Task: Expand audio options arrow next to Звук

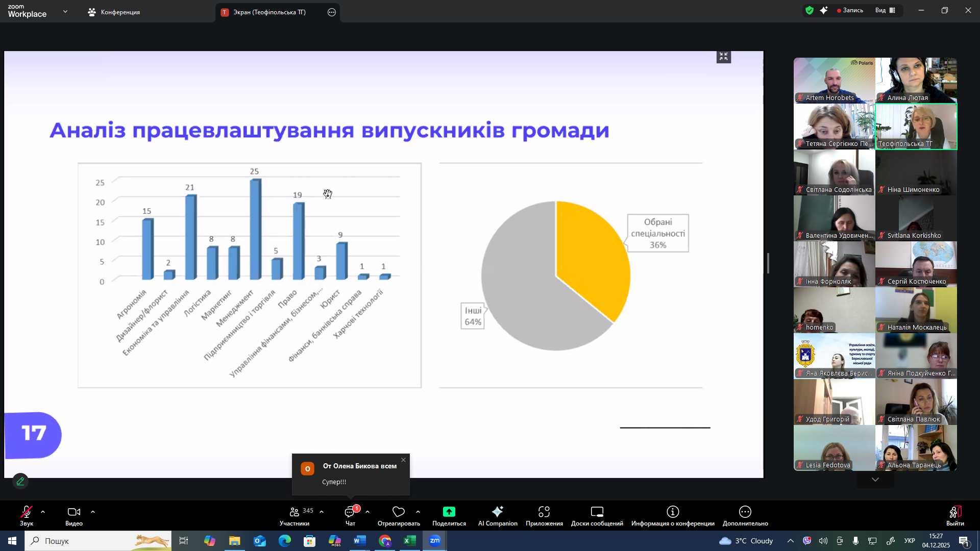Action: 43,511
